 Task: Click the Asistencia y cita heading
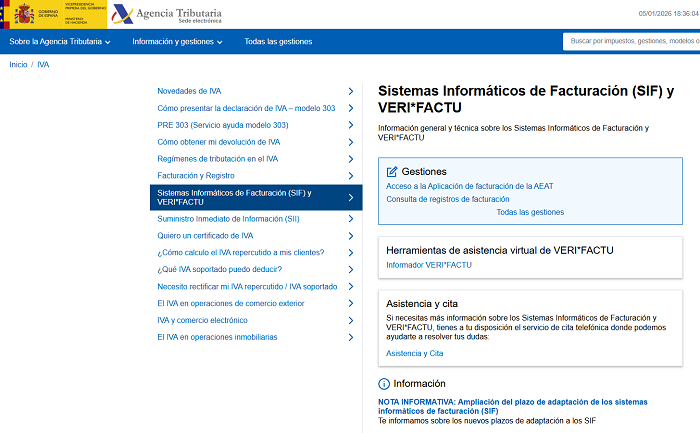(x=422, y=304)
